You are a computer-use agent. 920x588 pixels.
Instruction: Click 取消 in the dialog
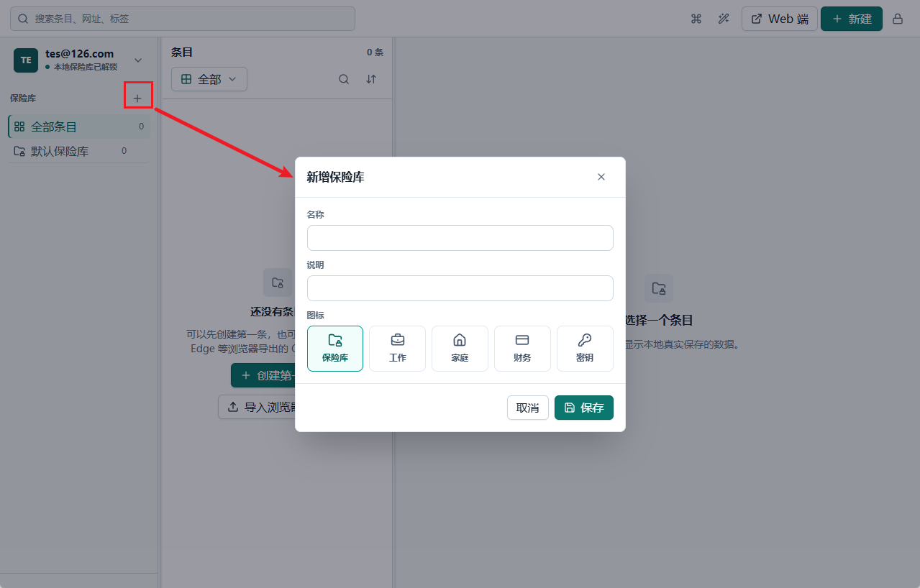pos(528,408)
